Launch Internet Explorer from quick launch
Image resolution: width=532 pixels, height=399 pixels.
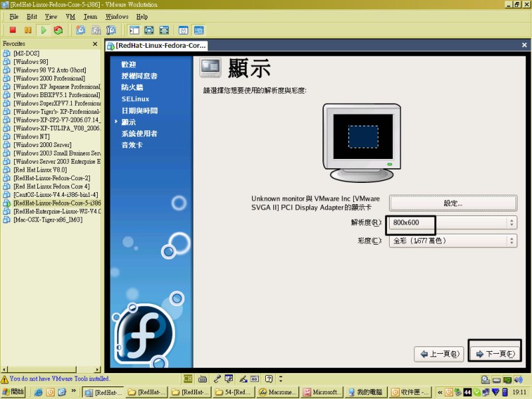[39, 392]
